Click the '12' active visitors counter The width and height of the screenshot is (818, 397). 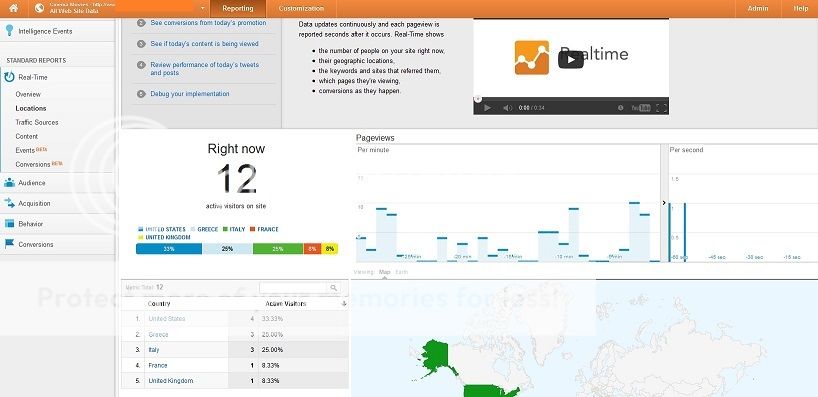(236, 179)
